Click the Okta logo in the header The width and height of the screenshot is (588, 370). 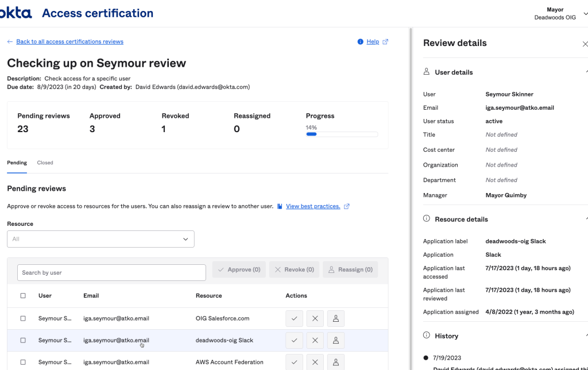[x=16, y=13]
